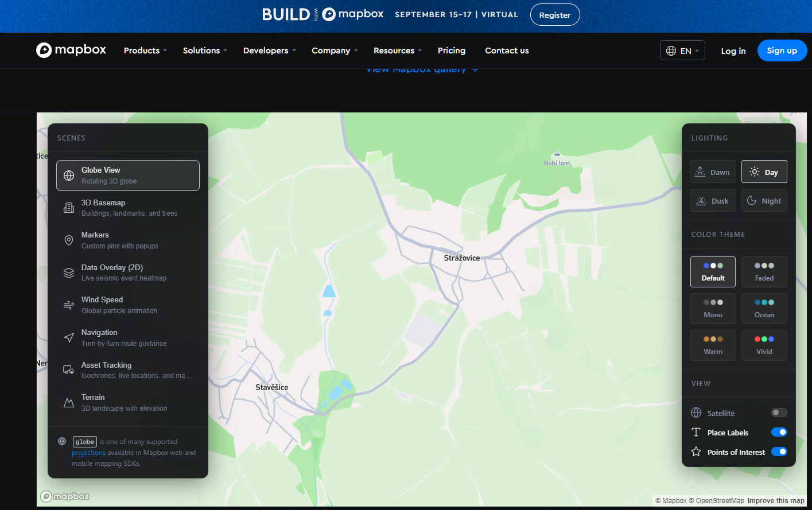Click the Night moon icon
Screen dimensions: 812x510
(752, 200)
